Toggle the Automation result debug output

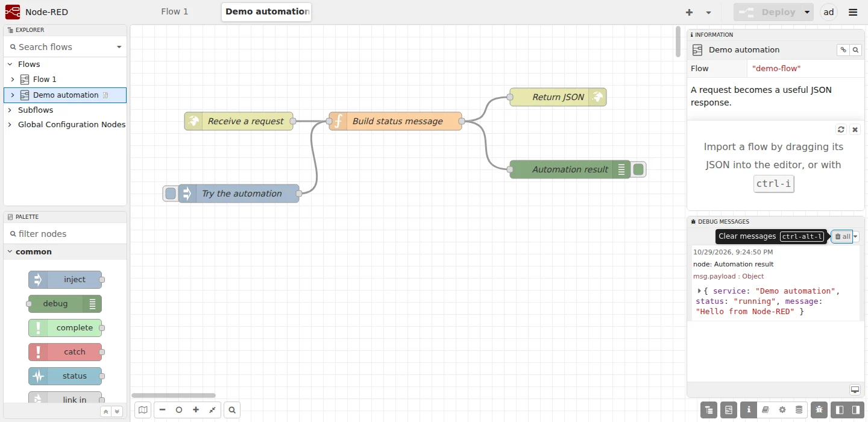[638, 169]
